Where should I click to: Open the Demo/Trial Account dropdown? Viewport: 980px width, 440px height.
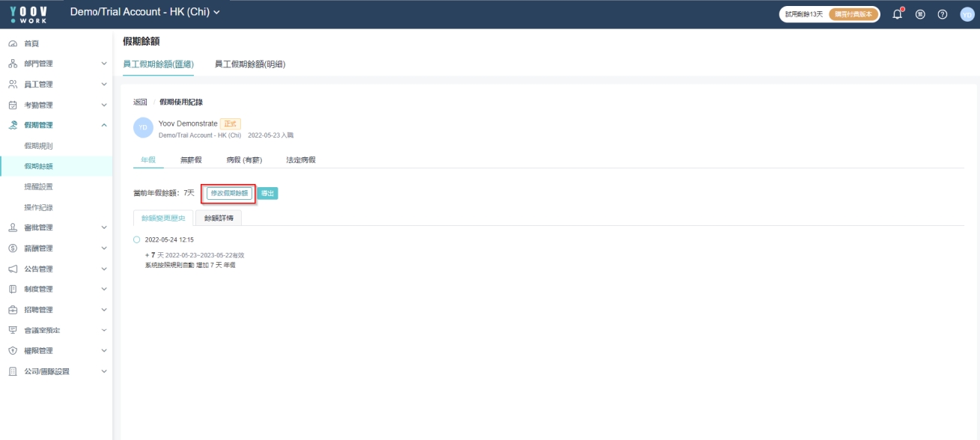(145, 13)
